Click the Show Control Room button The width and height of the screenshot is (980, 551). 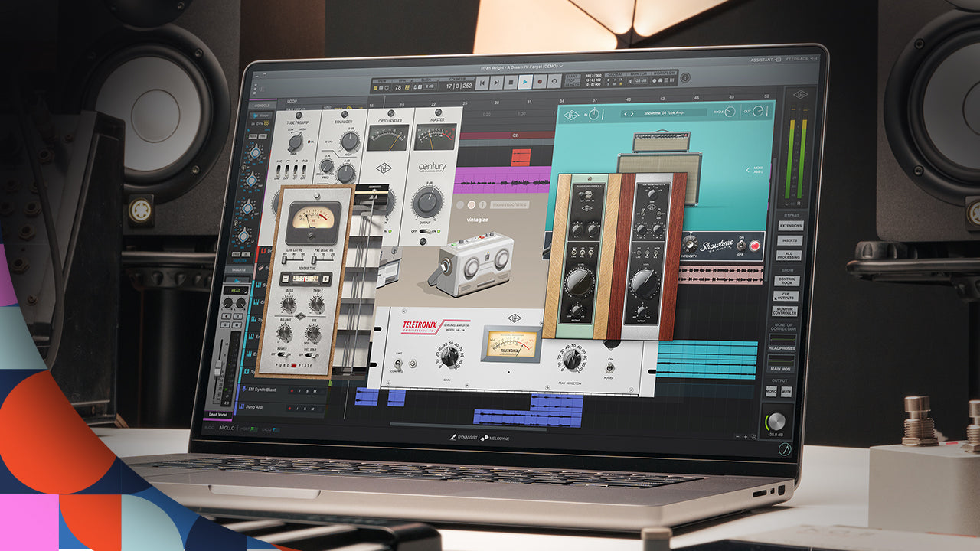click(788, 281)
